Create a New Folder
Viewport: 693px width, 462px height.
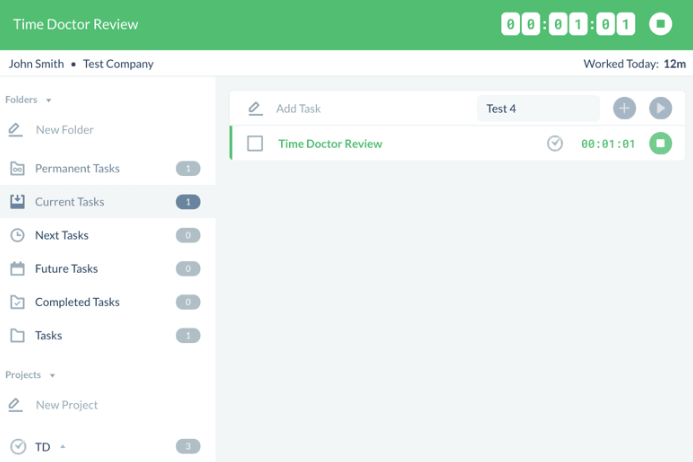(x=65, y=130)
